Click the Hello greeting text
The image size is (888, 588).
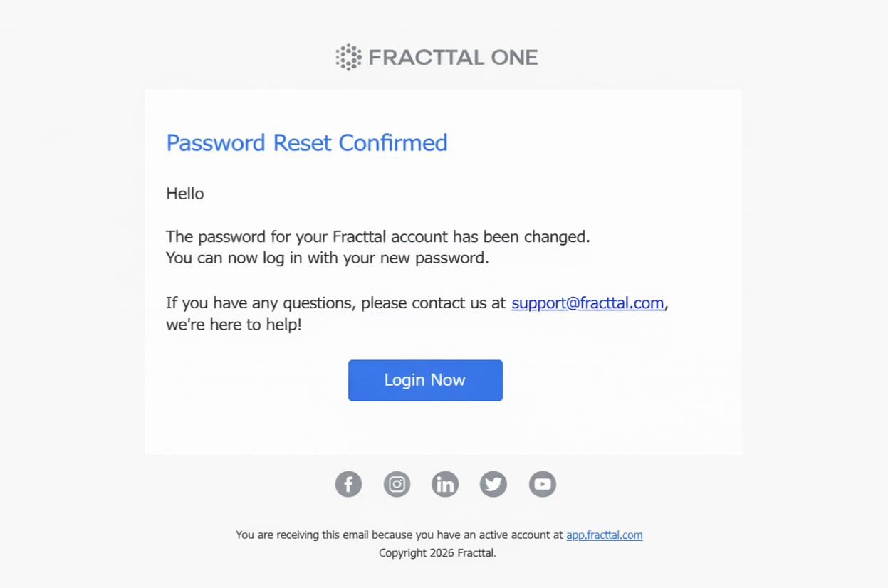[185, 194]
